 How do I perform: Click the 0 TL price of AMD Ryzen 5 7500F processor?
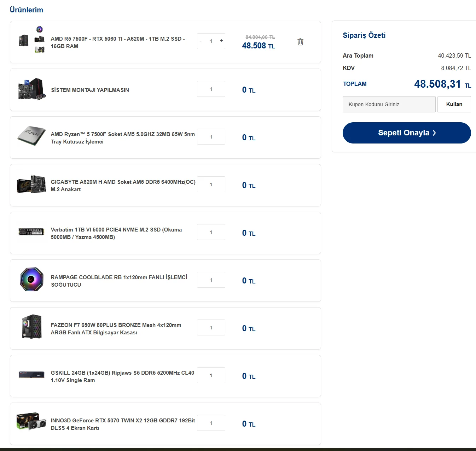pyautogui.click(x=249, y=138)
